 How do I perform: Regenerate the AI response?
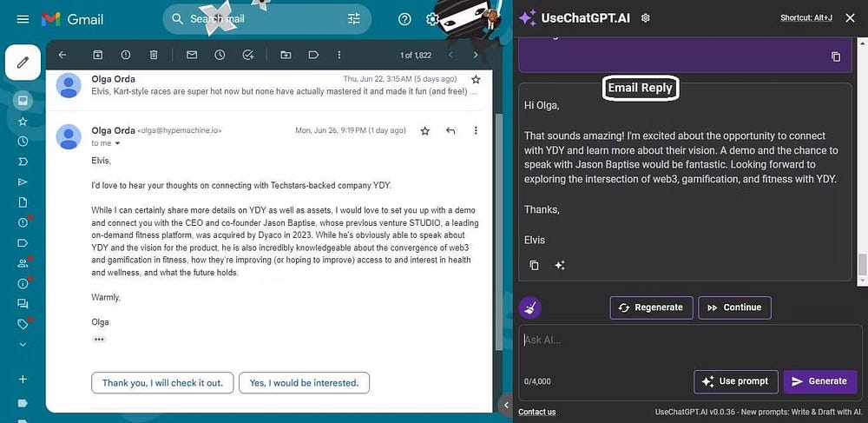652,307
